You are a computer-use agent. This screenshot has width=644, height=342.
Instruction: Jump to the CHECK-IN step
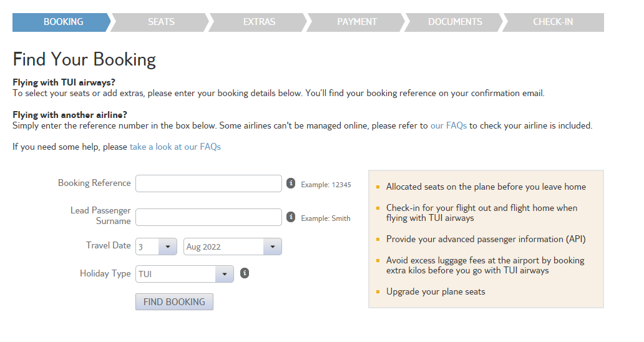point(553,22)
